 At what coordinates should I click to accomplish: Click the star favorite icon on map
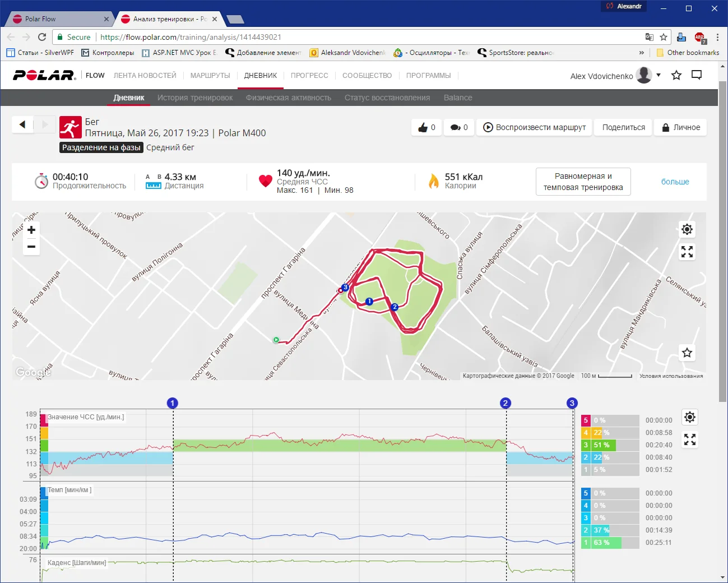[x=687, y=353]
